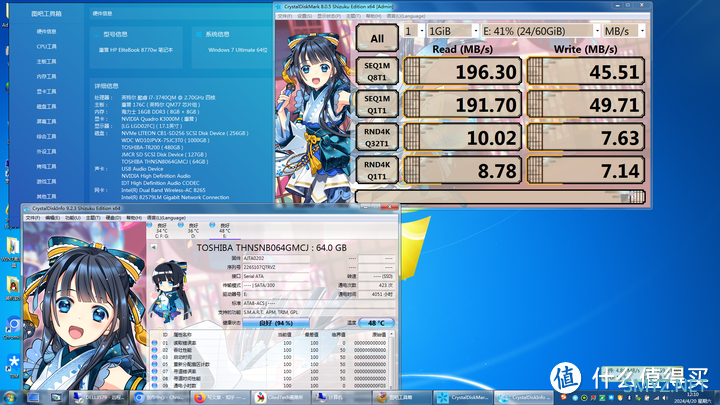Click the 48 °C temperature indicator

376,323
